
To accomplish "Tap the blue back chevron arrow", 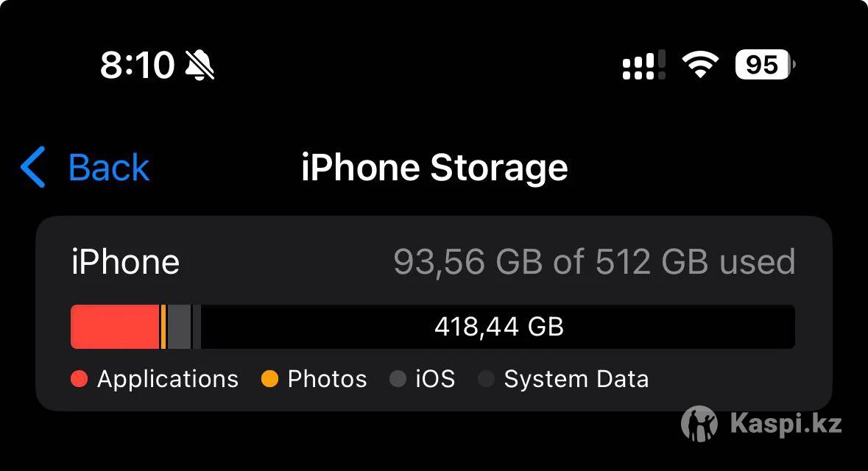I will [32, 167].
